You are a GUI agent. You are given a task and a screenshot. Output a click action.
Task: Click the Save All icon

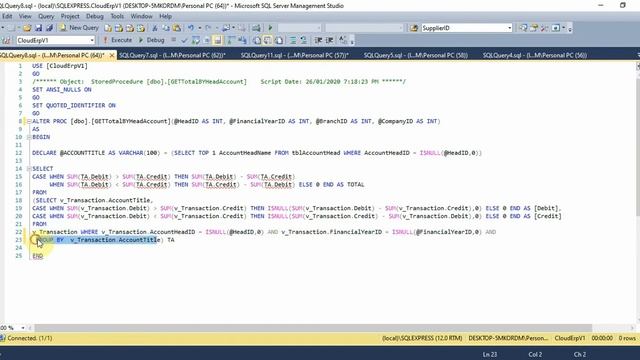pos(49,28)
